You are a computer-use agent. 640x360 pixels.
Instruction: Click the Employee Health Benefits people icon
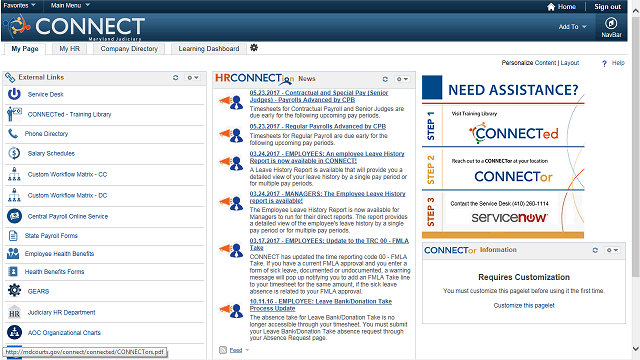coord(13,253)
